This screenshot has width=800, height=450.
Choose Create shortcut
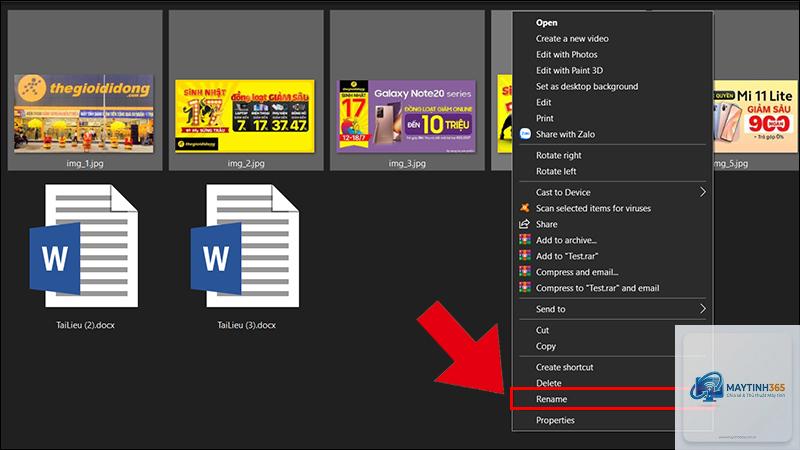[x=564, y=367]
